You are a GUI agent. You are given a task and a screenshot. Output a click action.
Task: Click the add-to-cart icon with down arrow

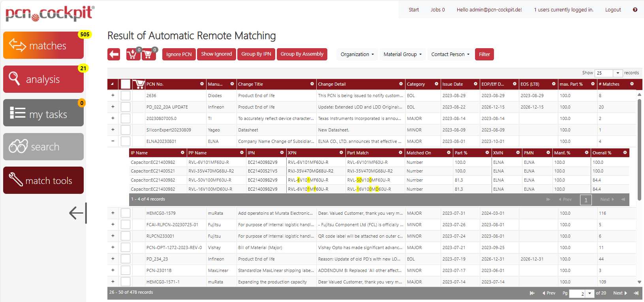(133, 54)
